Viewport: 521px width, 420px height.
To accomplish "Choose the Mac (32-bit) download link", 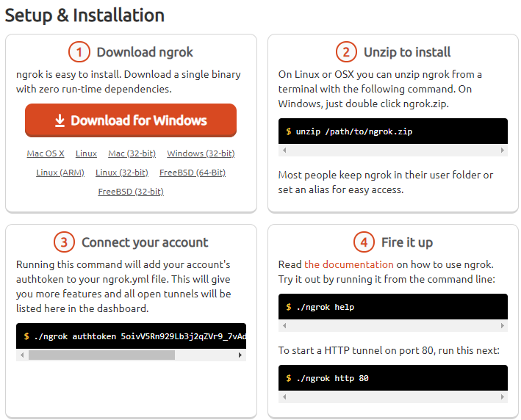I will tap(132, 153).
